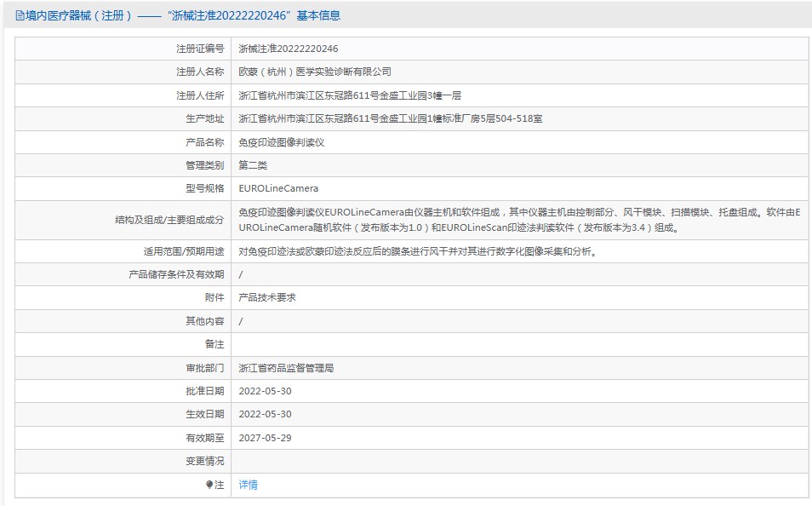Click the lightbulb icon next to 注
Image resolution: width=812 pixels, height=506 pixels.
pos(209,485)
